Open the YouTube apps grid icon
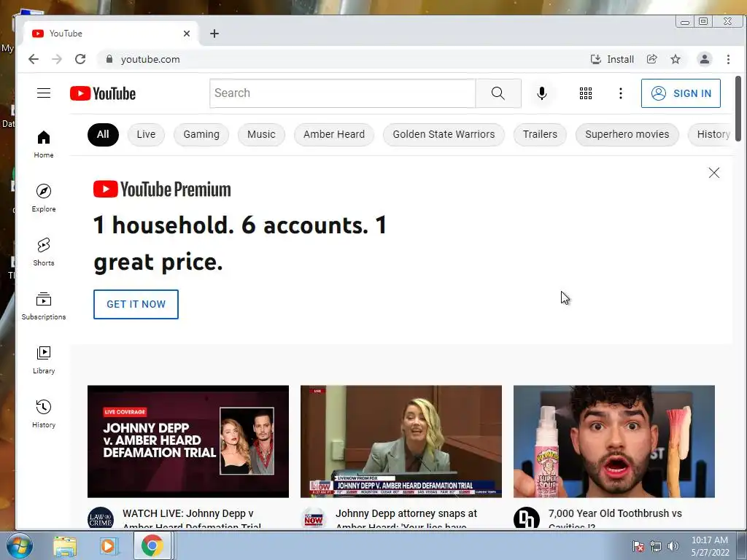 tap(586, 93)
